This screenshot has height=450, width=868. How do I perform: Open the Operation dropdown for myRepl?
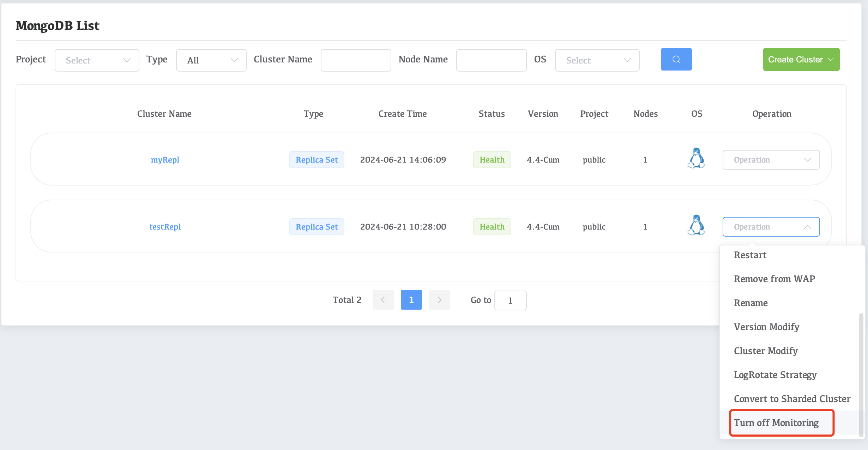click(771, 160)
